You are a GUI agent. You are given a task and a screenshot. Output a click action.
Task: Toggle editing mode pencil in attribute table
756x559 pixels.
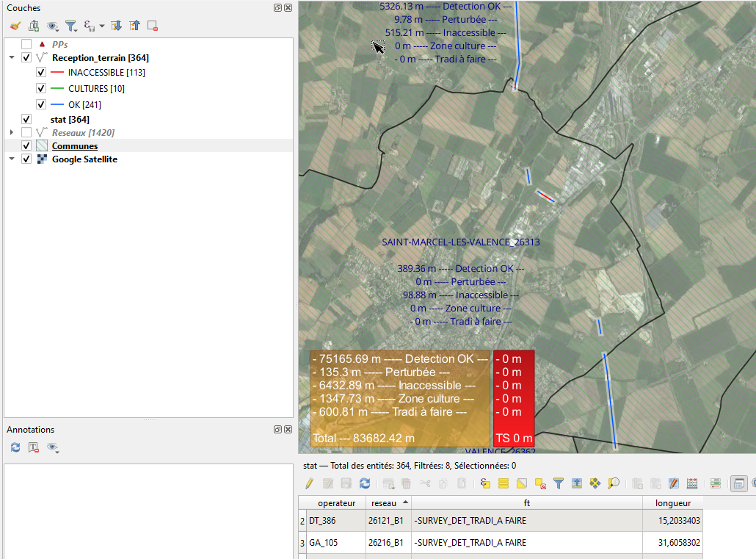(310, 483)
